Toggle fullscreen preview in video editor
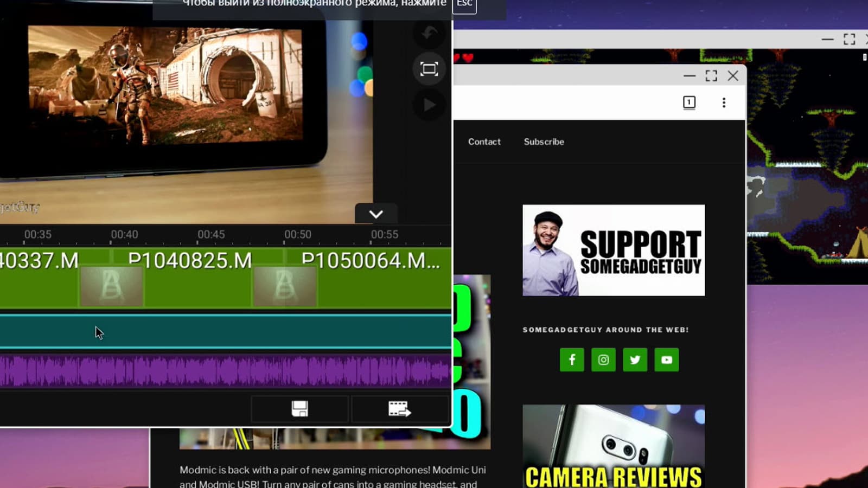The width and height of the screenshot is (868, 488). 429,69
